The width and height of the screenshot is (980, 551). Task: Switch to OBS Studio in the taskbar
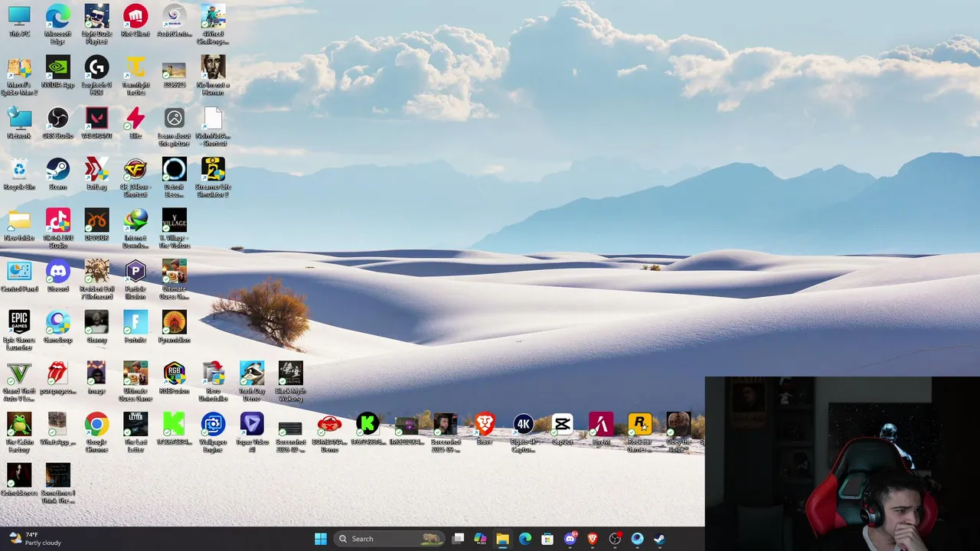tap(615, 539)
